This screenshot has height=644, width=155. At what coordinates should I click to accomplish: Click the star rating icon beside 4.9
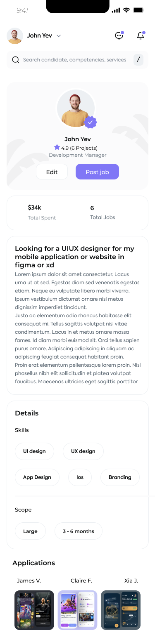57,147
